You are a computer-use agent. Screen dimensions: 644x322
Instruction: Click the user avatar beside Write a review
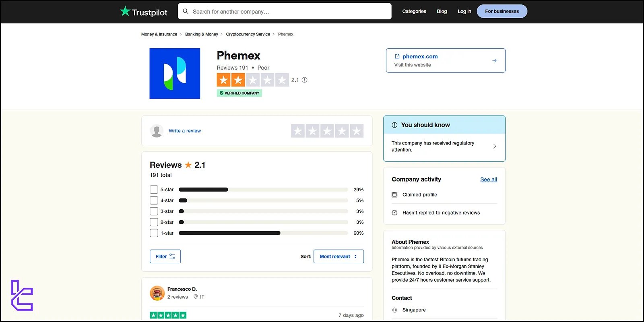click(157, 131)
